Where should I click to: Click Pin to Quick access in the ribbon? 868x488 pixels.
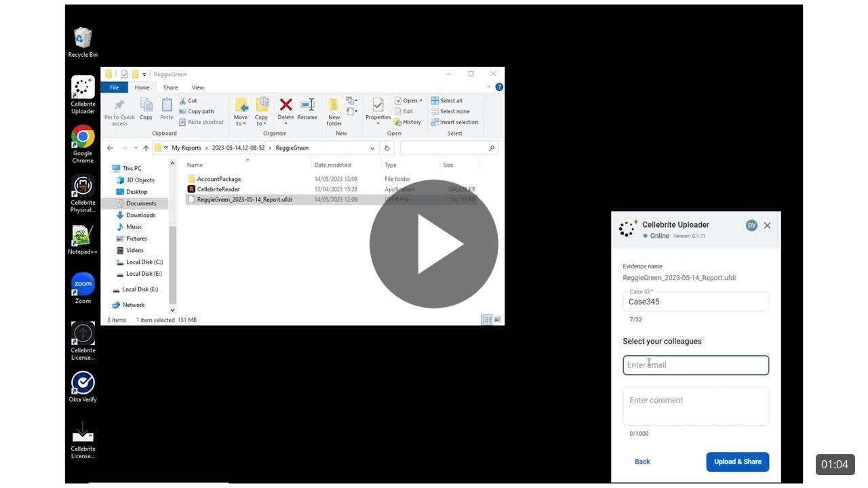(x=119, y=112)
